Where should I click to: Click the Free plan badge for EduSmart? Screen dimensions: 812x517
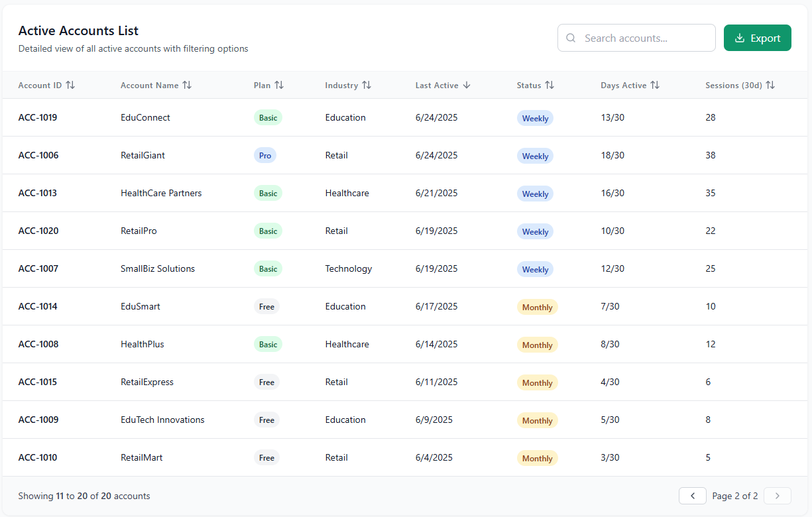(266, 306)
